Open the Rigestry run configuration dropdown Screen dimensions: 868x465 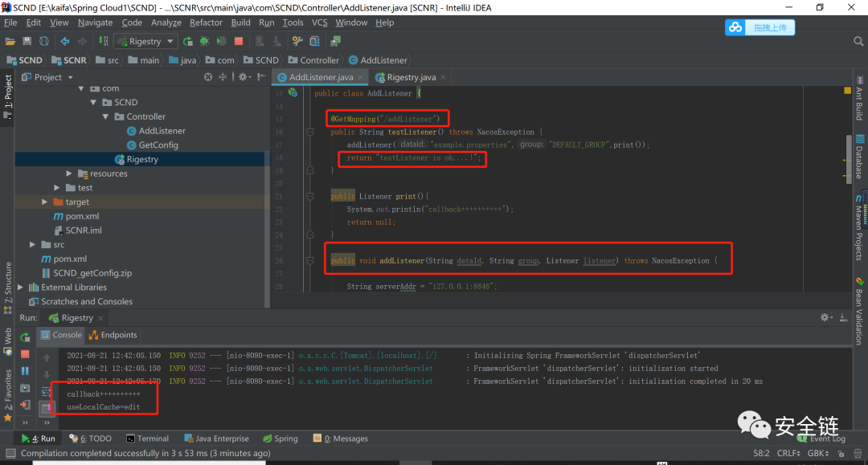pyautogui.click(x=145, y=41)
